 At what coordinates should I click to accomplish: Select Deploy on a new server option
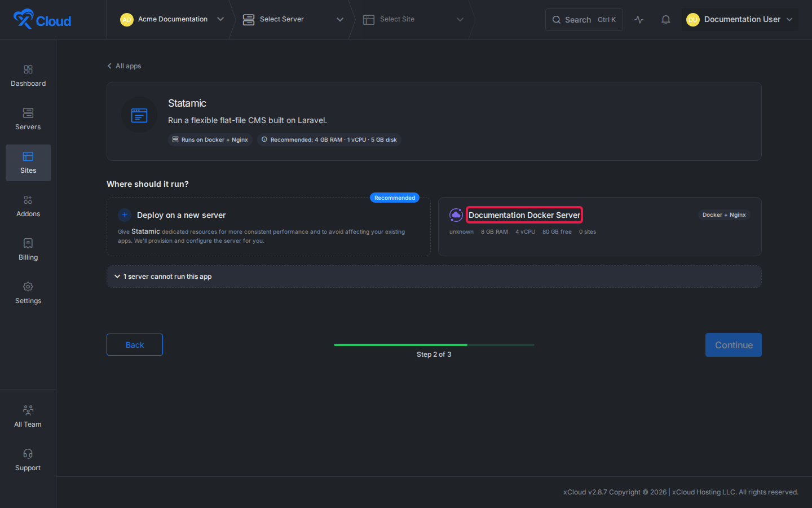point(268,227)
